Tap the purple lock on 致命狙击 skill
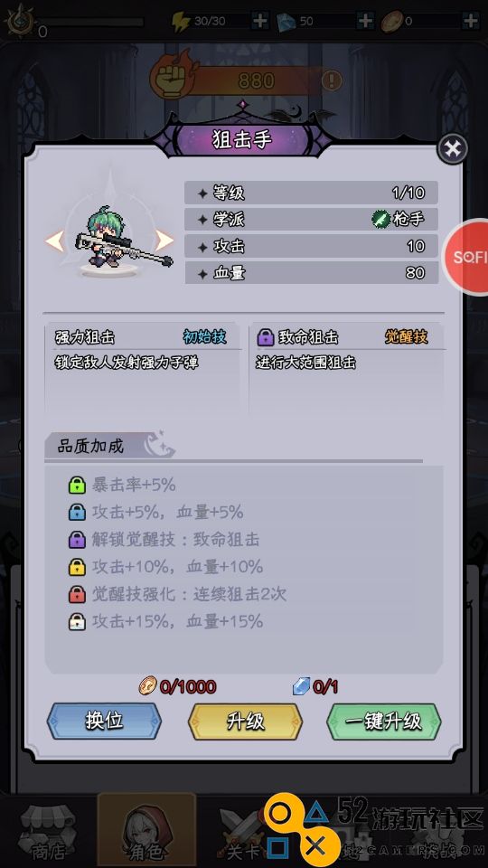Viewport: 488px width, 868px height. (266, 336)
